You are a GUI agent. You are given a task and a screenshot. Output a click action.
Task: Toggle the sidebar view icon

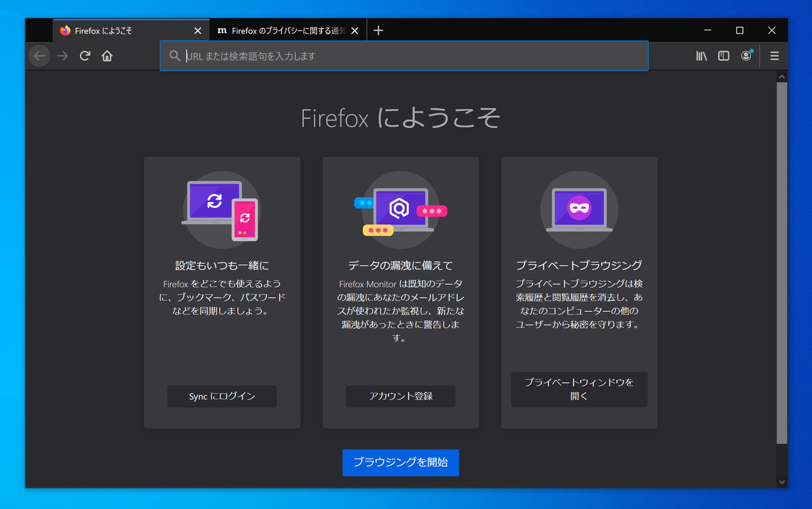tap(723, 56)
